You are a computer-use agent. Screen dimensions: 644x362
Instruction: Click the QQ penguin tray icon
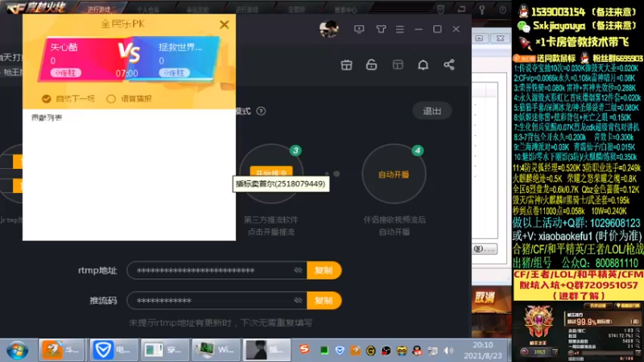pos(417,350)
